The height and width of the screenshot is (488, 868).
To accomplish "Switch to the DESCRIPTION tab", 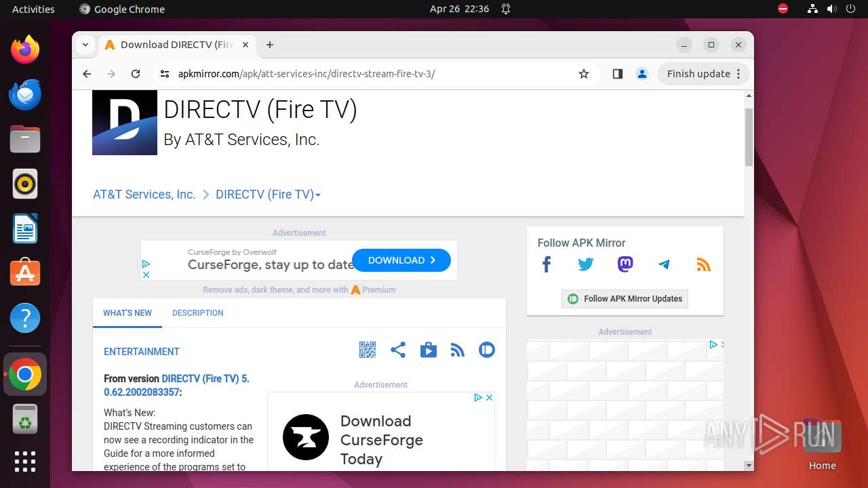I will coord(198,313).
